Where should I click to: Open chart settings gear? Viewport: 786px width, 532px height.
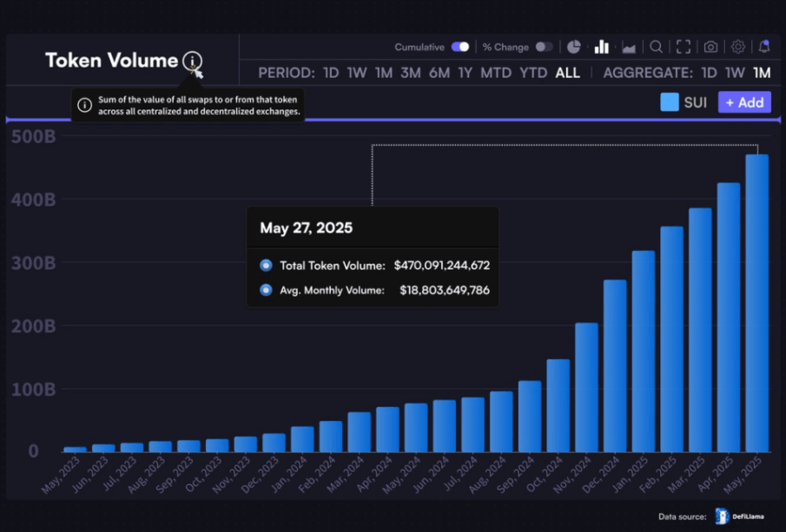(737, 47)
